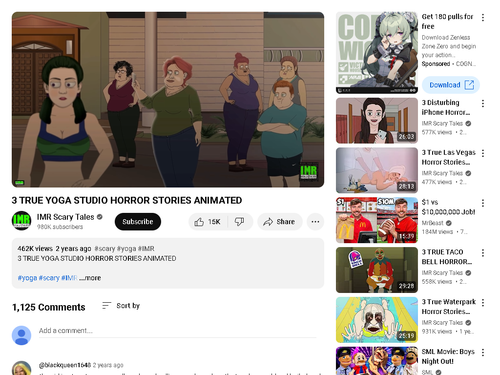Click the IMR Scary Tales channel avatar
The width and height of the screenshot is (500, 375).
(x=21, y=221)
